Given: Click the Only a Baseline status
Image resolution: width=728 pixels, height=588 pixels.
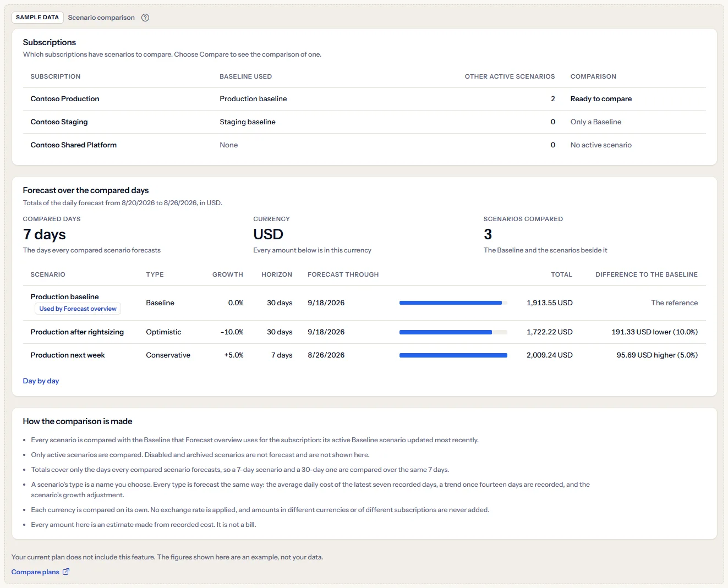Looking at the screenshot, I should coord(596,122).
